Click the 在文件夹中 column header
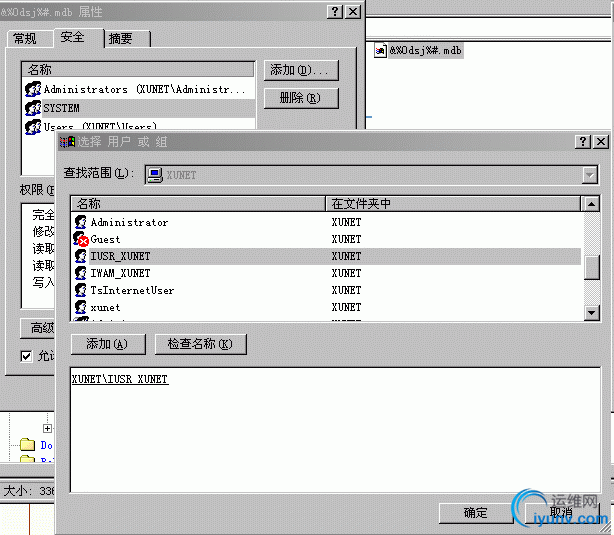Viewport: 614px width, 535px height. pos(453,204)
